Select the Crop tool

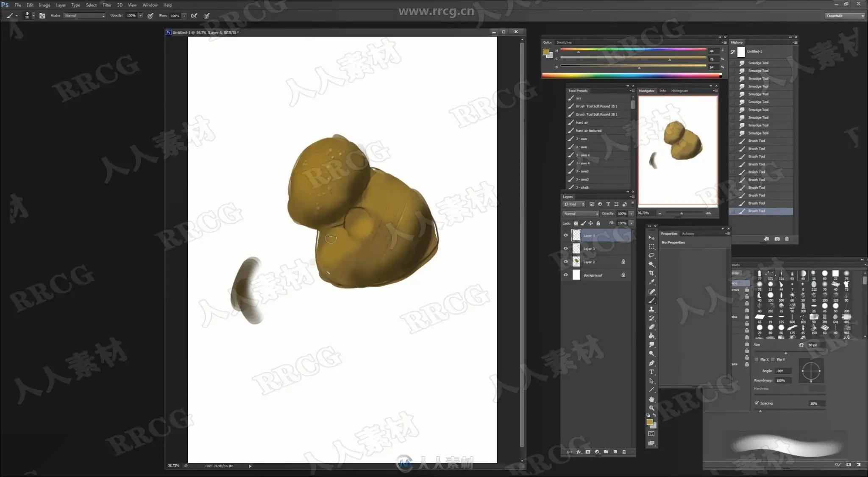(651, 273)
